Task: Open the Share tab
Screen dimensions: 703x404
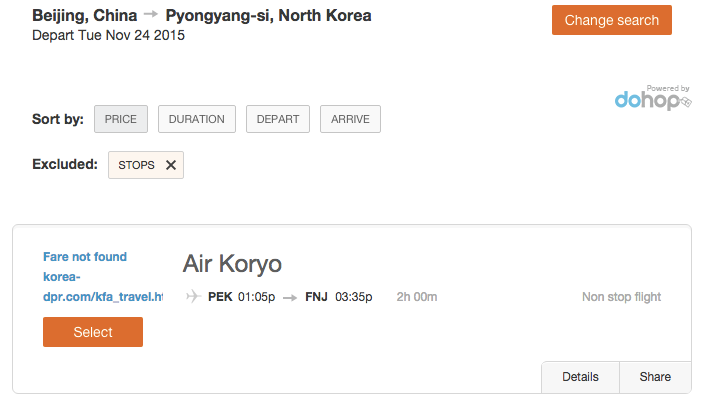Action: pos(655,377)
